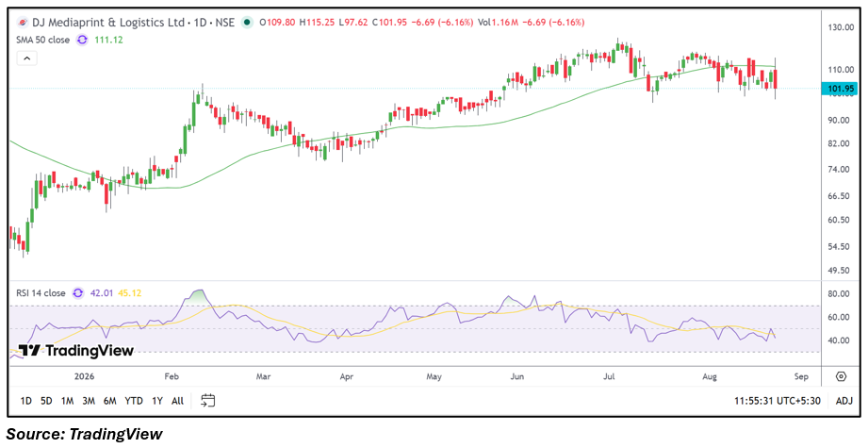Click the DJ Mediaprint logo icon
Viewport: 868px width, 448px height.
click(22, 23)
